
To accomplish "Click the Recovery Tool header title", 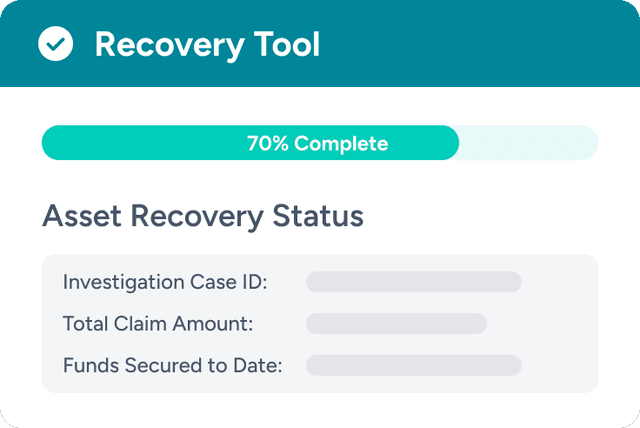I will (207, 45).
